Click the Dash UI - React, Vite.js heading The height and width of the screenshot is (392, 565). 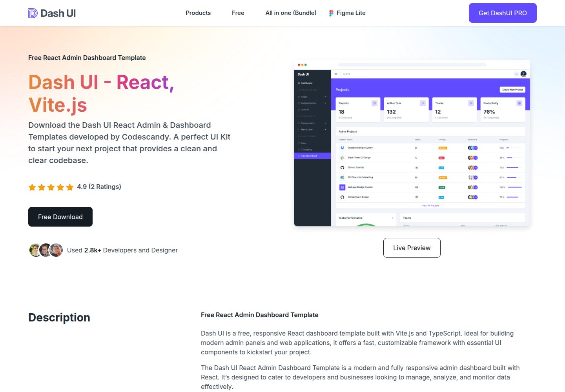[101, 94]
